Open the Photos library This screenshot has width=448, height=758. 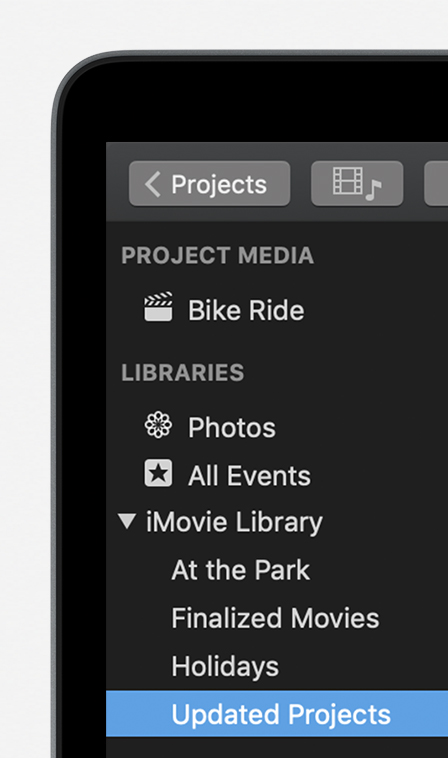click(x=231, y=428)
